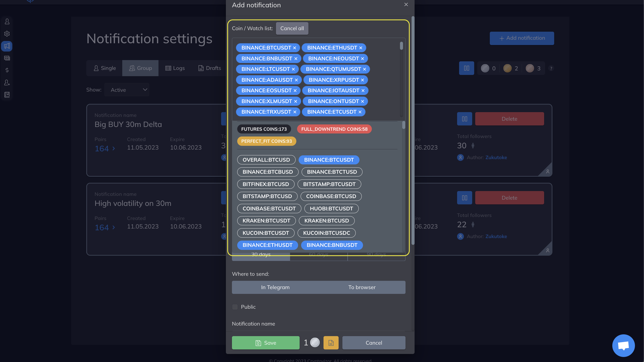Select PERFECT_FIT COINS:93 watch list
This screenshot has height=362, width=644.
tap(266, 141)
